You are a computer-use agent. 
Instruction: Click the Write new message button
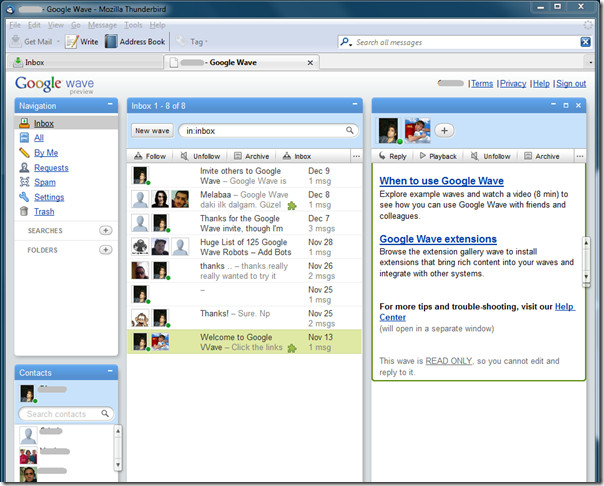(x=82, y=42)
